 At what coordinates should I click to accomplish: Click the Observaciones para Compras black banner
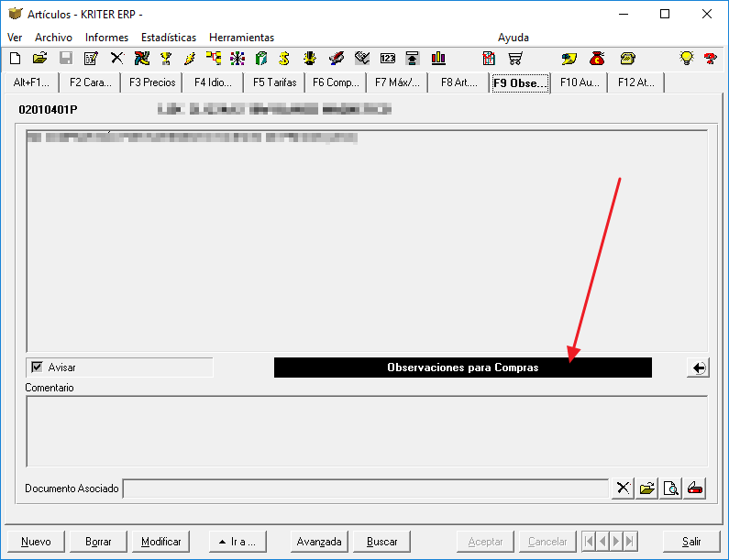pyautogui.click(x=462, y=368)
